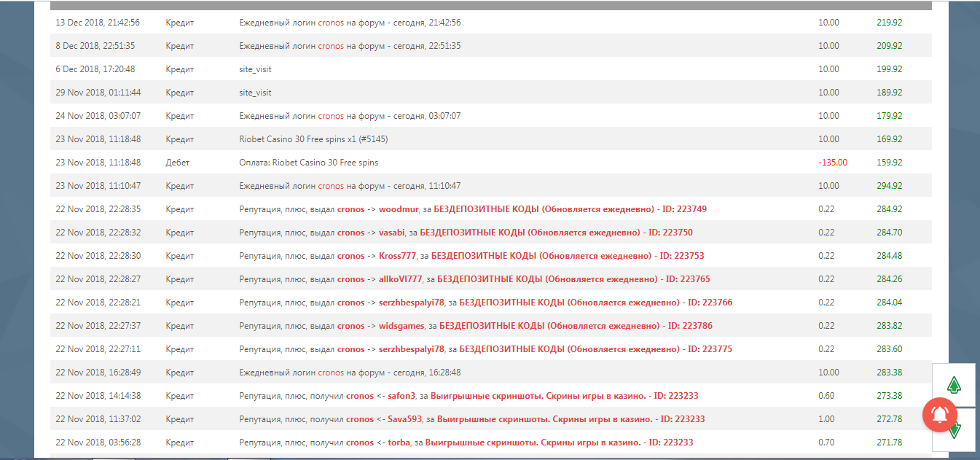Open woodmur's user profile link

[399, 209]
